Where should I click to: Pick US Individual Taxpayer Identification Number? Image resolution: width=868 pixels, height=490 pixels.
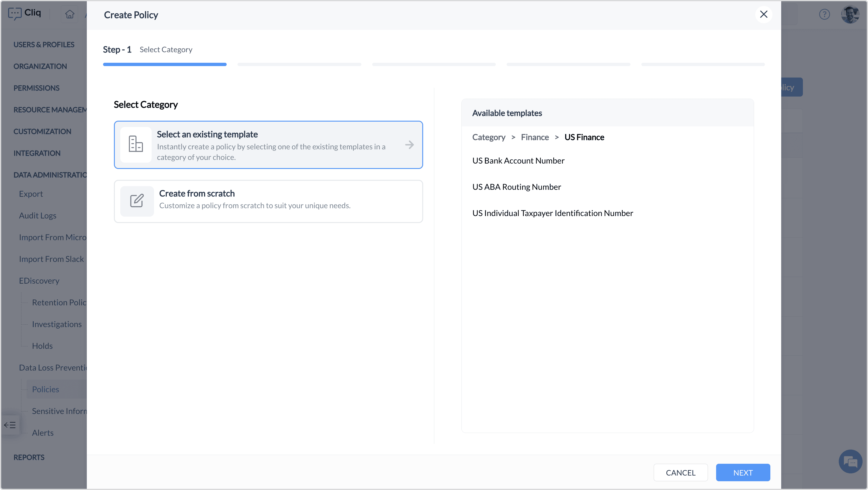point(552,213)
